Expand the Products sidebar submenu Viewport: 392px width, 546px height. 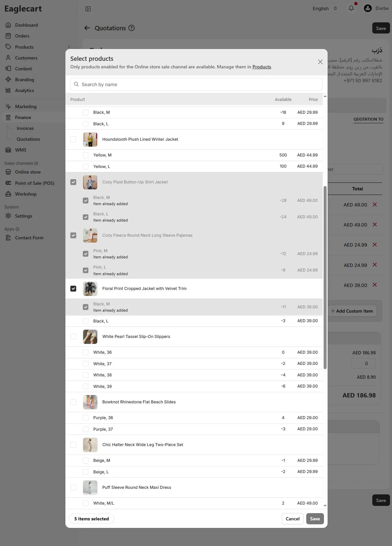(69, 47)
